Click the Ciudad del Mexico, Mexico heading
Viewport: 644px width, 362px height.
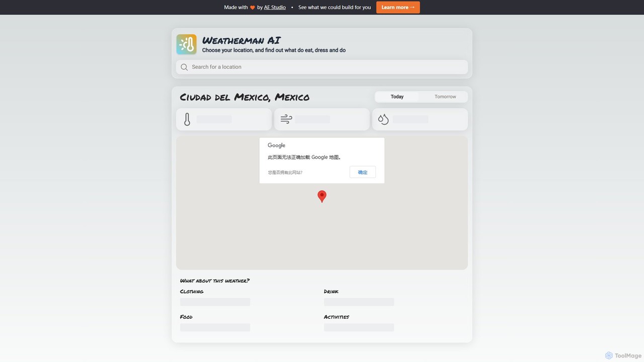click(x=245, y=97)
